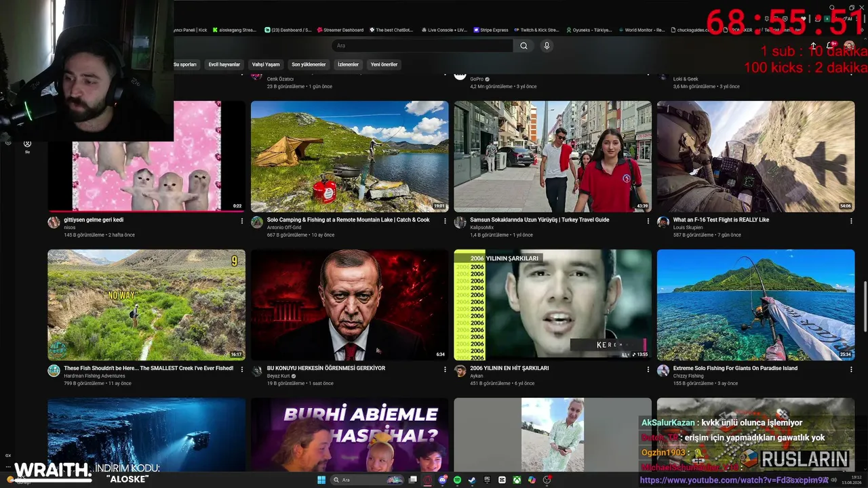Viewport: 868px width, 488px height.
Task: Open Antonio Off-Grid channel avatar
Action: (257, 222)
